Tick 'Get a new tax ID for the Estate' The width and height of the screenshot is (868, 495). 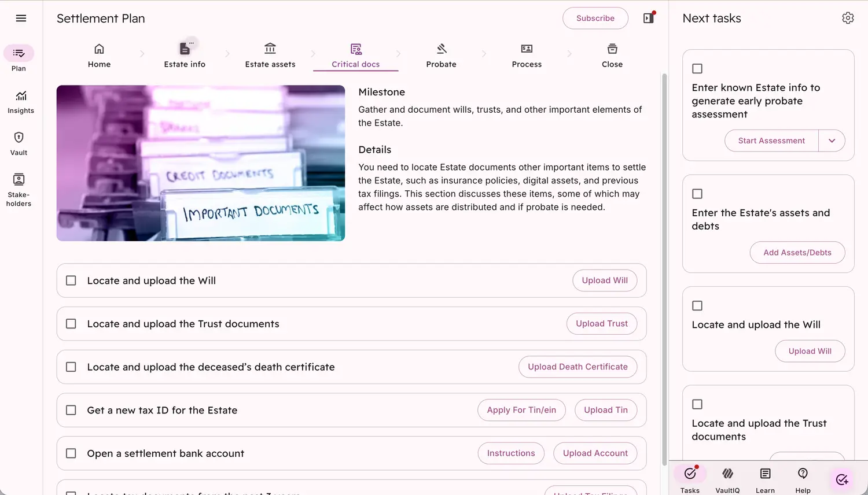tap(71, 410)
